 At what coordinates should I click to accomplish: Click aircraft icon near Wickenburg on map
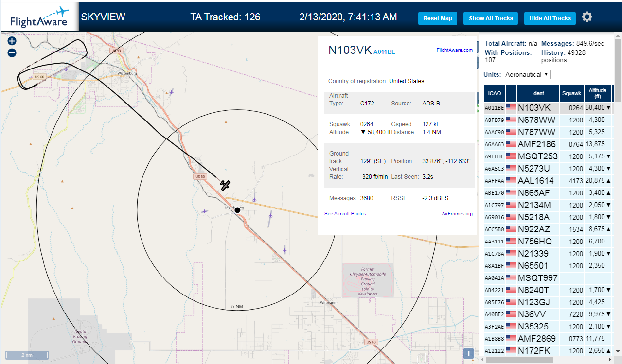pyautogui.click(x=171, y=91)
